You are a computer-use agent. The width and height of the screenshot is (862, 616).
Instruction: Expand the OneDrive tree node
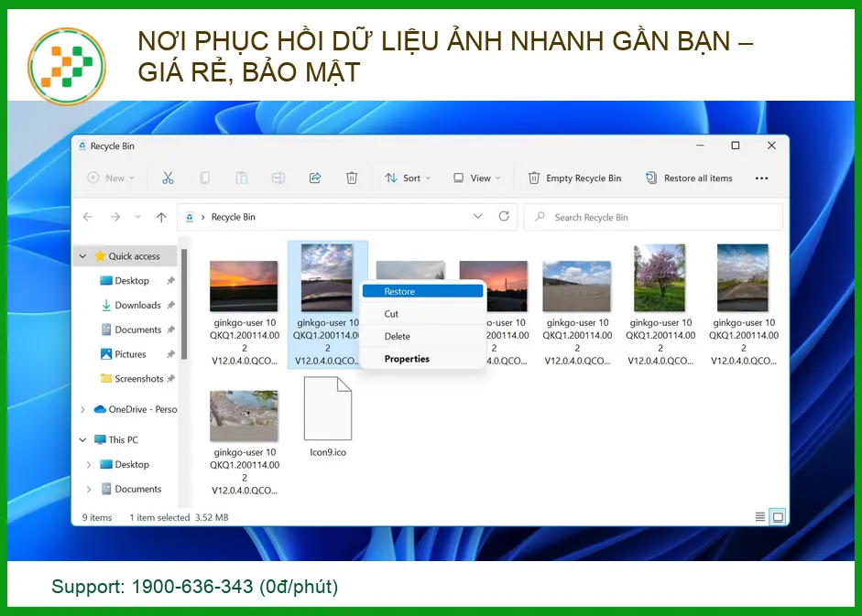click(83, 409)
